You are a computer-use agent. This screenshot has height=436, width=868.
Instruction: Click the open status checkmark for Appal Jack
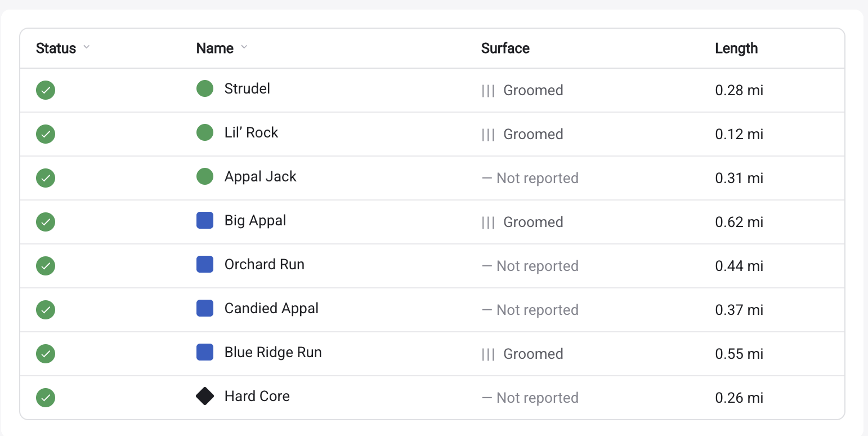(x=46, y=178)
